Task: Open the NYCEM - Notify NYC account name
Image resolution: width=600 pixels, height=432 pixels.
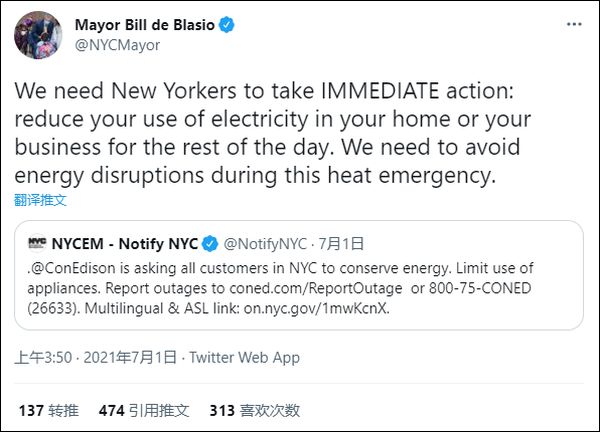Action: point(125,242)
